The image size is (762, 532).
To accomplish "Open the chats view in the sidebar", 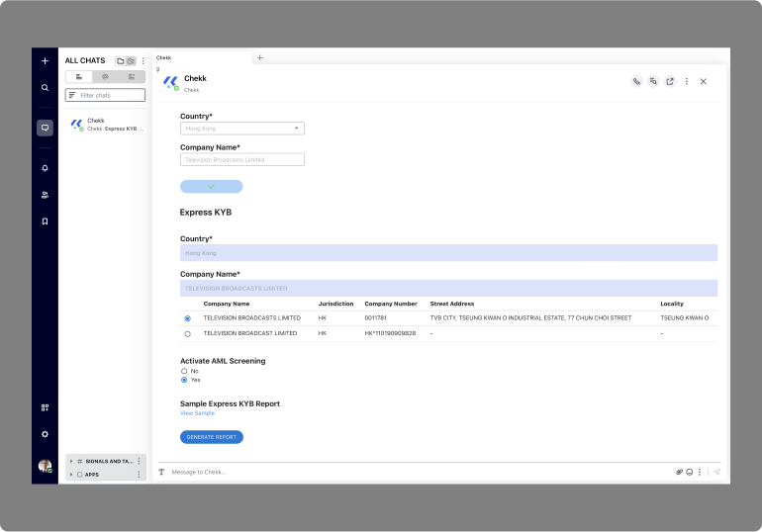I will (x=45, y=128).
